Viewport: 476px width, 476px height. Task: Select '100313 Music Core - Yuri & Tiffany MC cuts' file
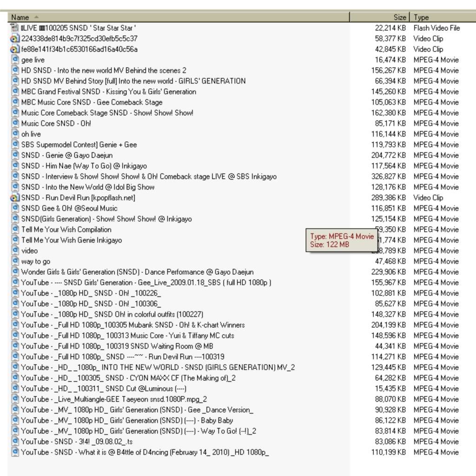pos(127,336)
